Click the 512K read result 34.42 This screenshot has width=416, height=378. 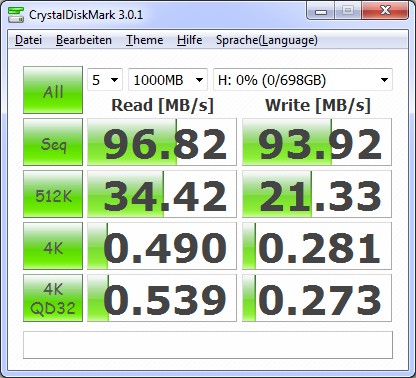(x=162, y=194)
